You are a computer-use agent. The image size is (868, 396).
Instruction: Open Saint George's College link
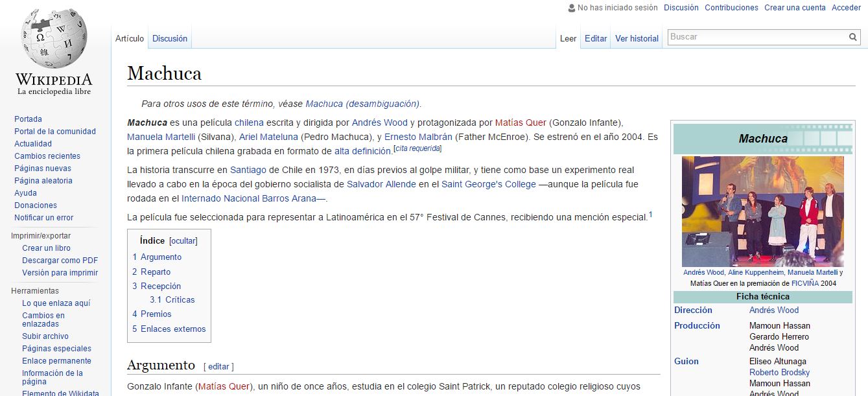pyautogui.click(x=489, y=184)
